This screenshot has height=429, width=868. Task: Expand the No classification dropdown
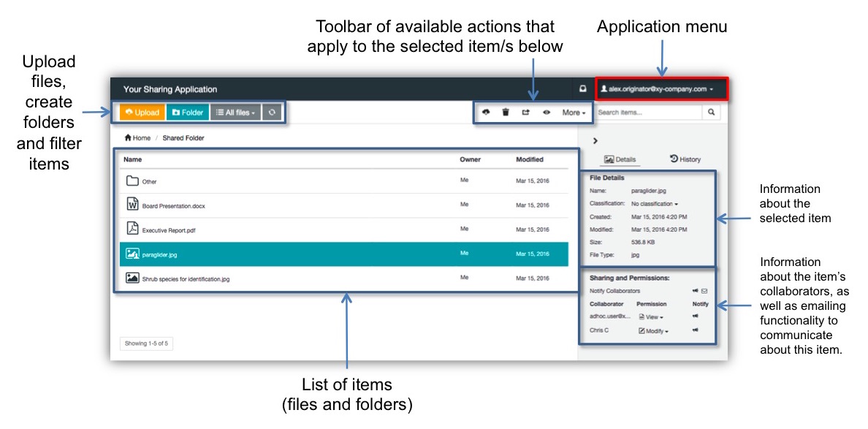click(x=654, y=204)
